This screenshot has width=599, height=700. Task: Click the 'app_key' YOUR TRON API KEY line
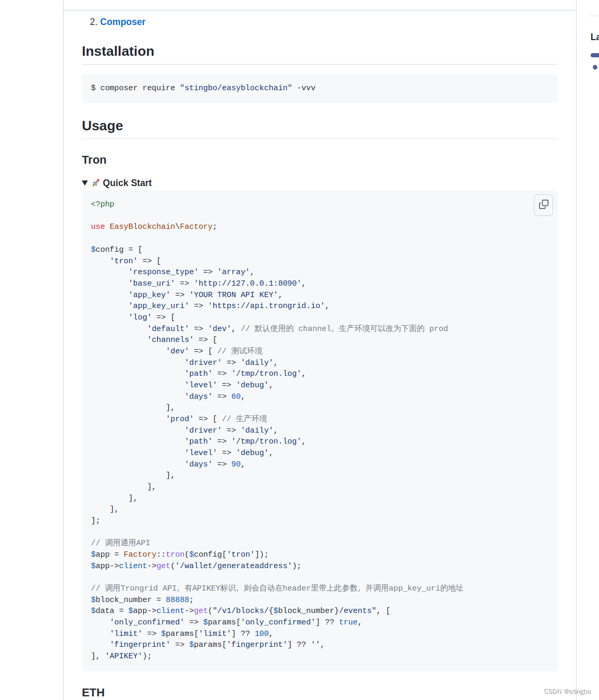tap(205, 295)
